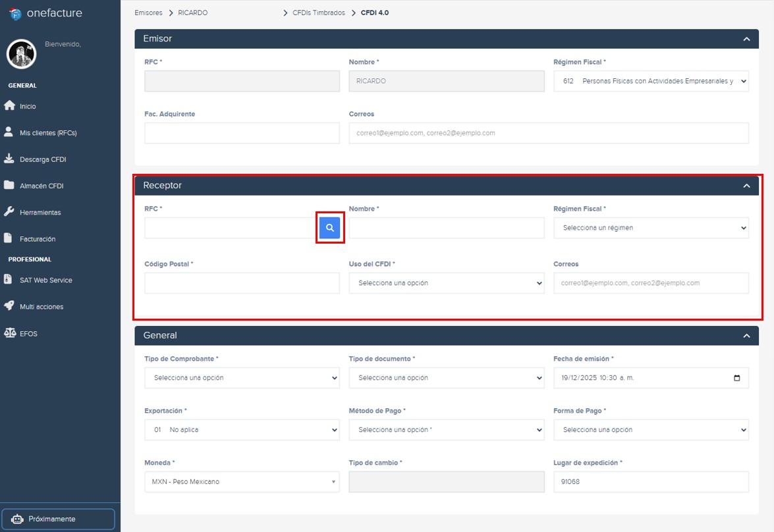
Task: Collapse the Receptor section
Action: coord(746,185)
